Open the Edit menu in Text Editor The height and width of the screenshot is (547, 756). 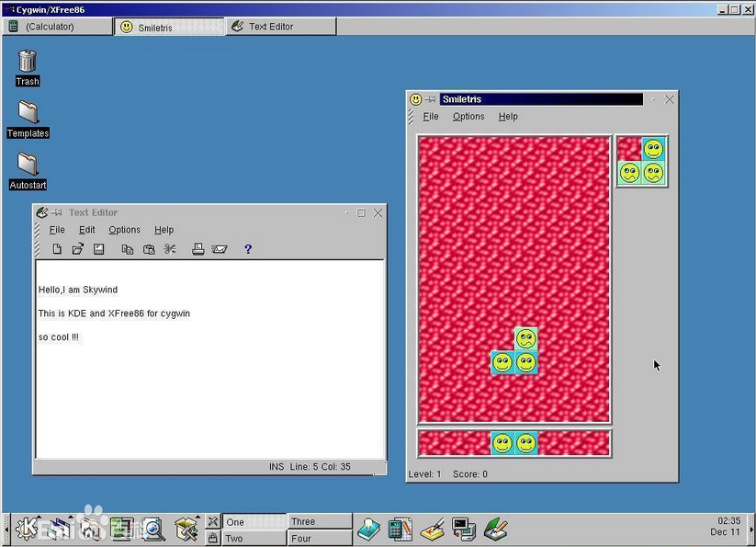(x=86, y=230)
